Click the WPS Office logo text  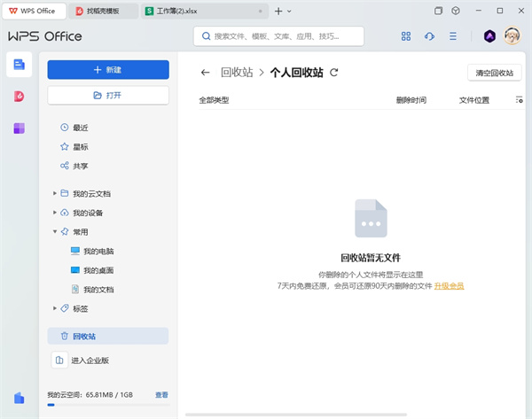point(45,36)
